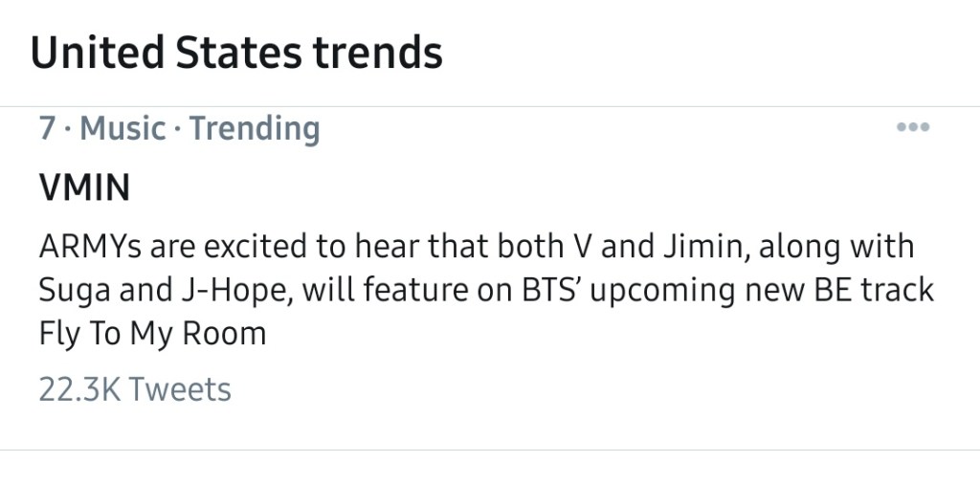Click the VMIN trend title
The height and width of the screenshot is (484, 980).
84,188
